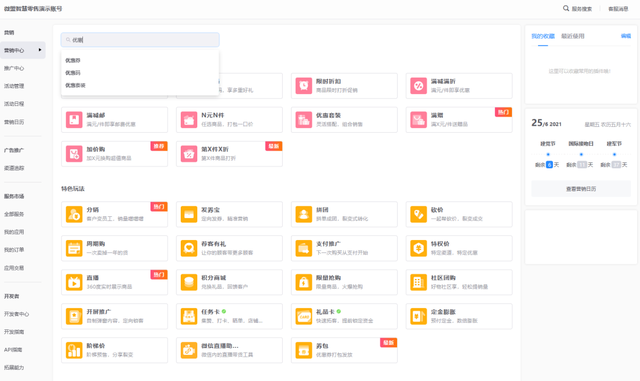640x381 pixels.
Task: Click the magnifier search icon in header
Action: point(566,8)
